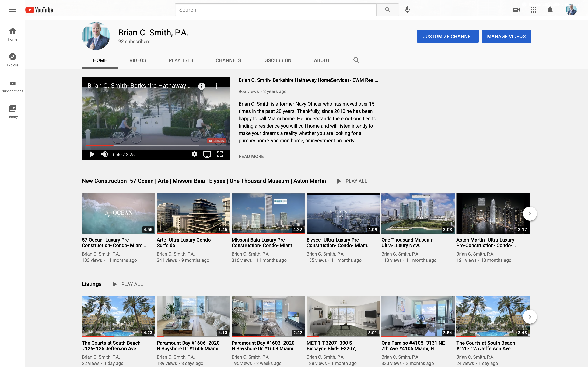
Task: Open the Explore sidebar item
Action: click(12, 60)
